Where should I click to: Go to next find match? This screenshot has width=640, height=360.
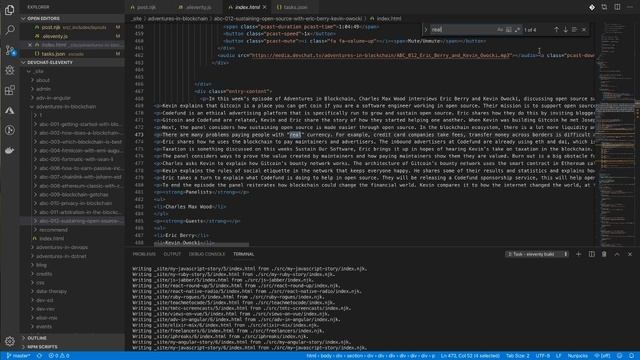point(565,29)
